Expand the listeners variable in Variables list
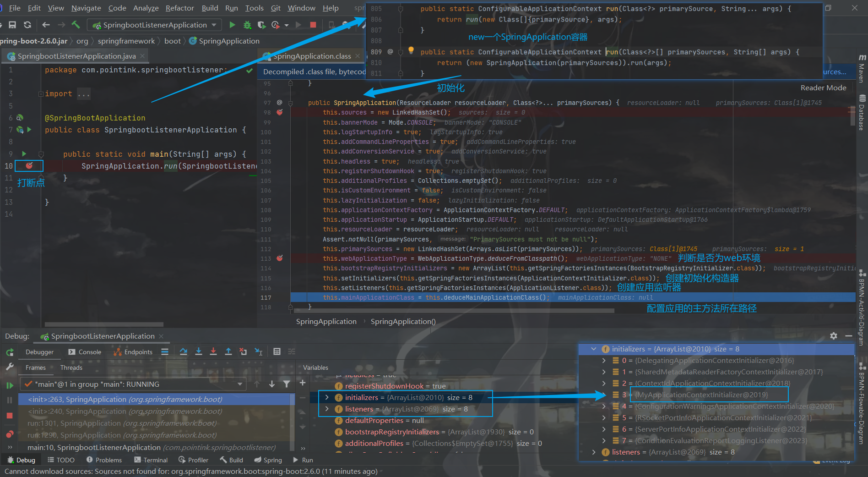This screenshot has height=477, width=868. [327, 409]
